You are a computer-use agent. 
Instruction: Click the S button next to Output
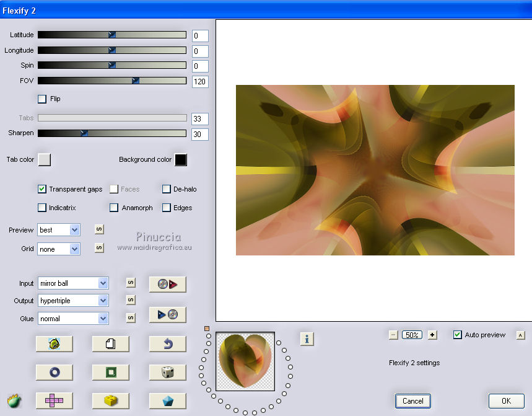[131, 300]
